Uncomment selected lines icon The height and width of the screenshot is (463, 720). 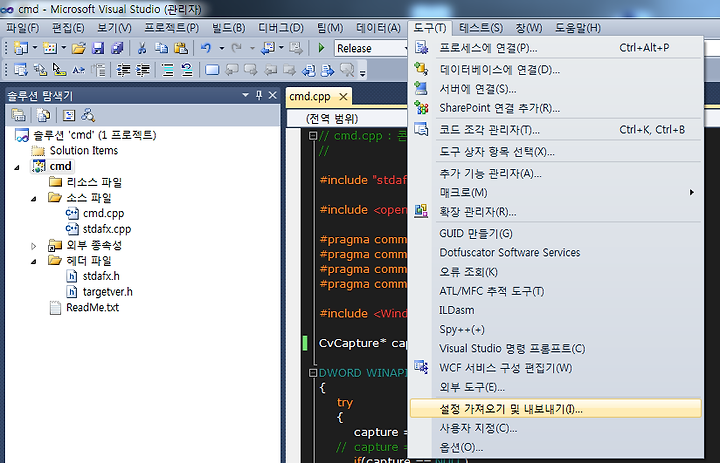pos(187,70)
